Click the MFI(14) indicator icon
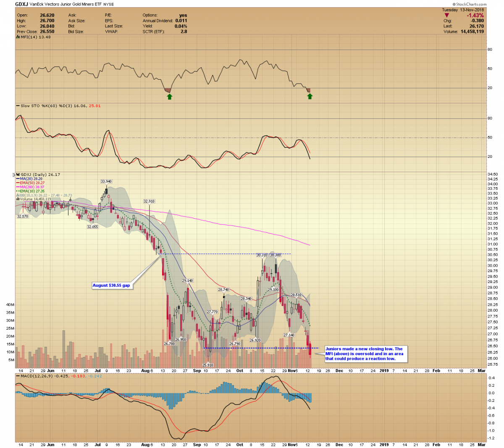The height and width of the screenshot is (448, 504). click(17, 37)
